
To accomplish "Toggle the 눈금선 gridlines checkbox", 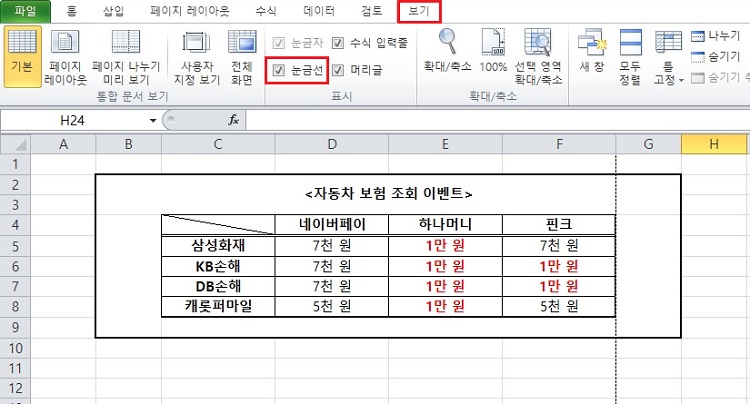I will click(279, 71).
